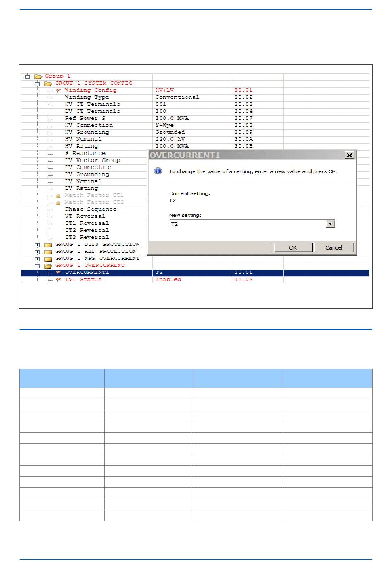Click the info icon in the dialog
392x573 pixels.
[x=158, y=171]
